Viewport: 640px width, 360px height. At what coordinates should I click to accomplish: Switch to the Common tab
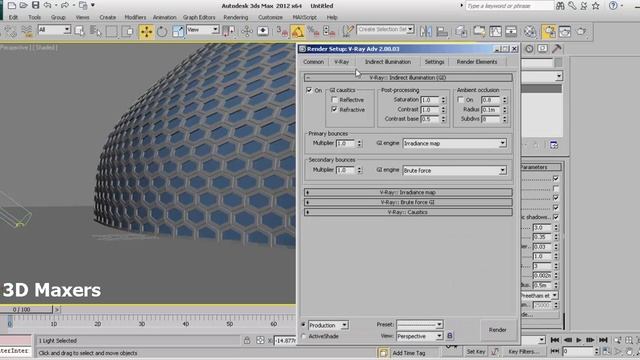coord(313,62)
